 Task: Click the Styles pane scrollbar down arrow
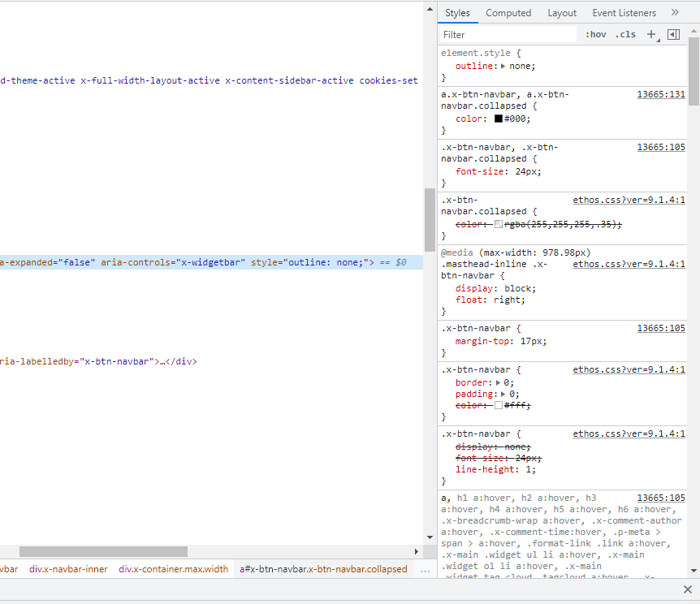[694, 570]
